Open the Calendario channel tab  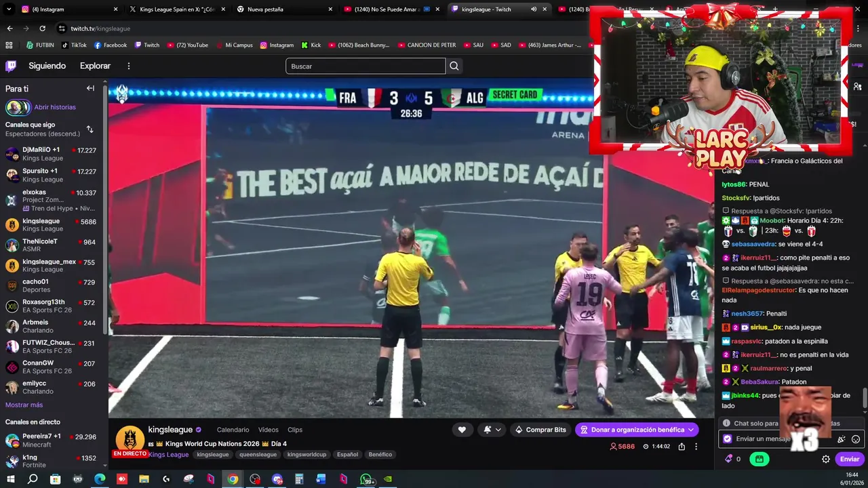(x=233, y=430)
